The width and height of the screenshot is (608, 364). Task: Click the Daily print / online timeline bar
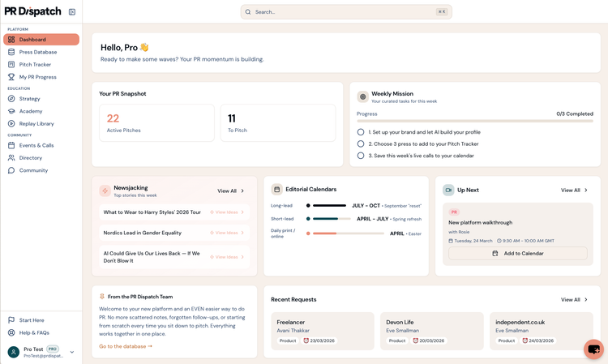349,233
